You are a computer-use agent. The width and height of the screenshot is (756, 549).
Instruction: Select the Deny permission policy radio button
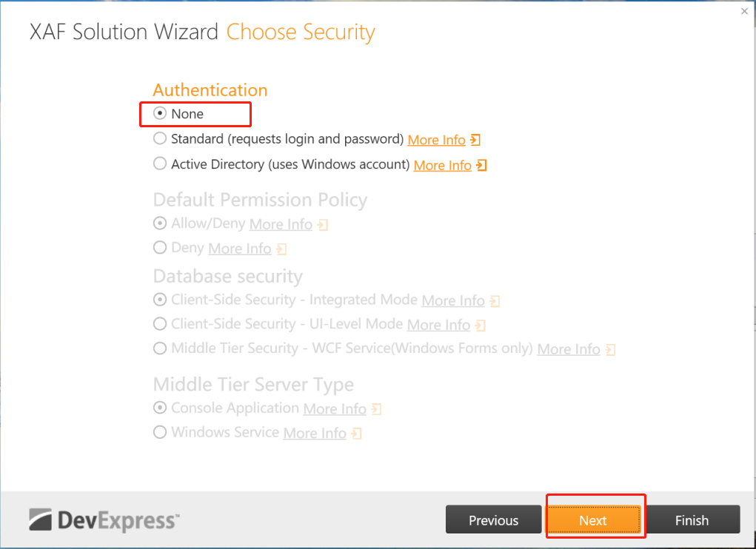tap(160, 248)
